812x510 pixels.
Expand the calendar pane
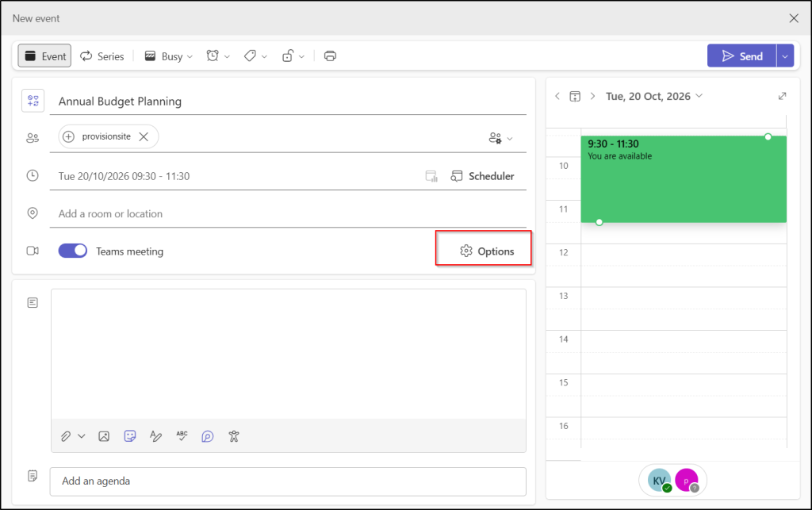(x=783, y=96)
